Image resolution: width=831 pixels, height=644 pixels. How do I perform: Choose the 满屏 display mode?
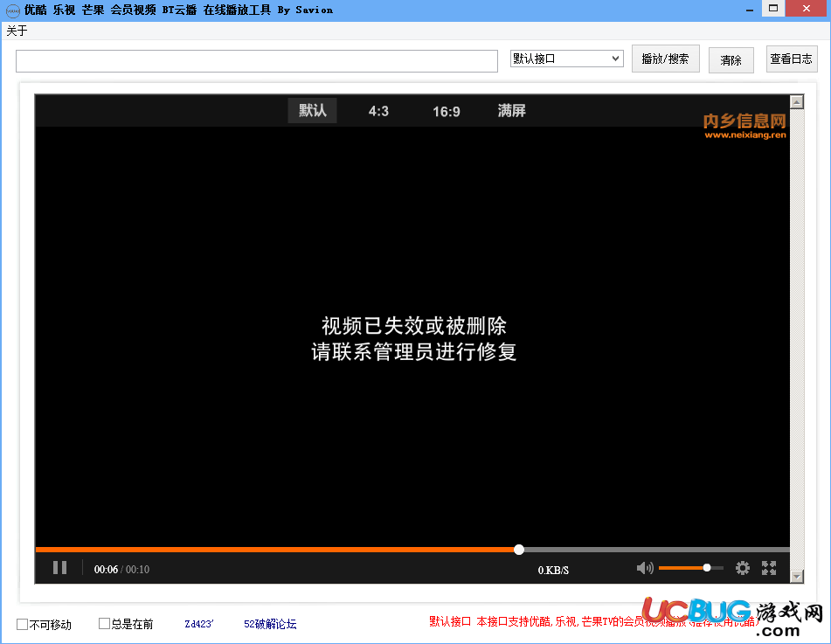pos(511,111)
